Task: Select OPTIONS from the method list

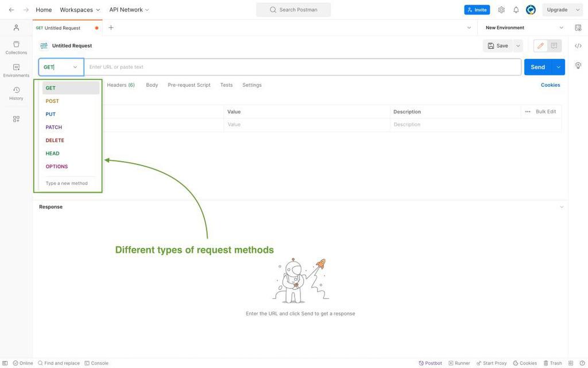Action: (71, 166)
